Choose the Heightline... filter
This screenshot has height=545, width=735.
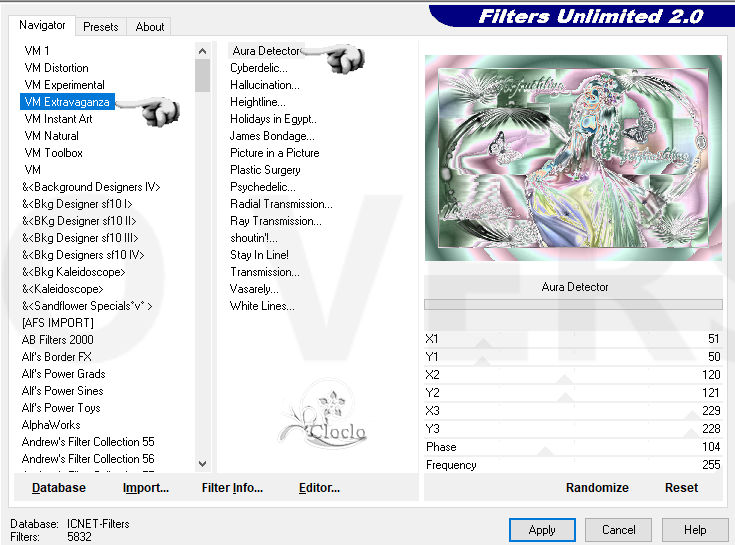click(258, 102)
